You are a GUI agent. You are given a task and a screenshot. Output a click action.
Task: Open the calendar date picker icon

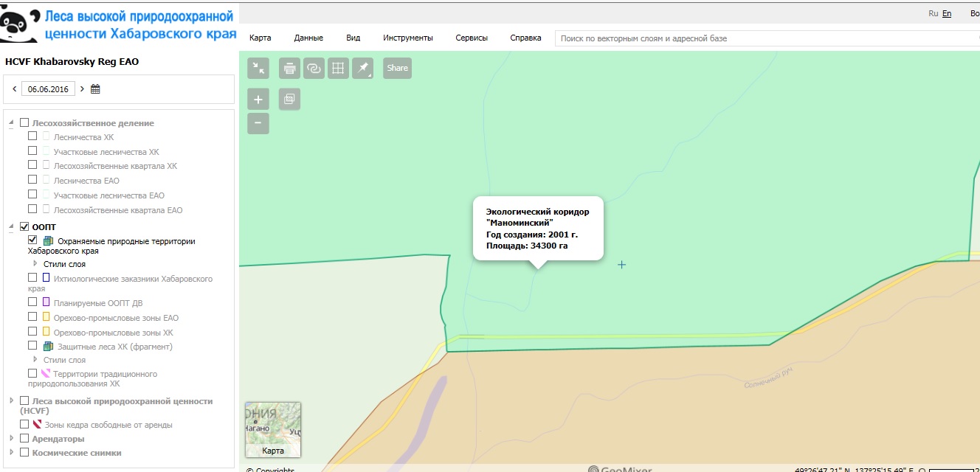[95, 89]
